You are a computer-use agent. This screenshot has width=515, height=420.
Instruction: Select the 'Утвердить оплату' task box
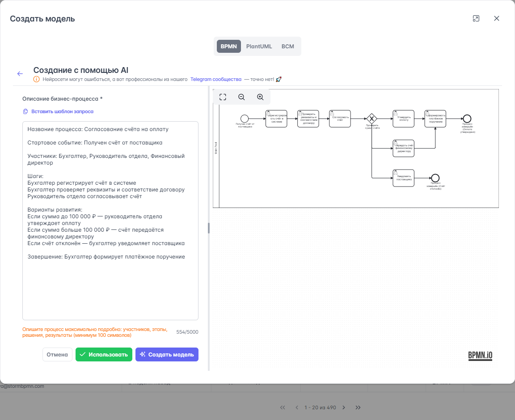click(x=403, y=119)
